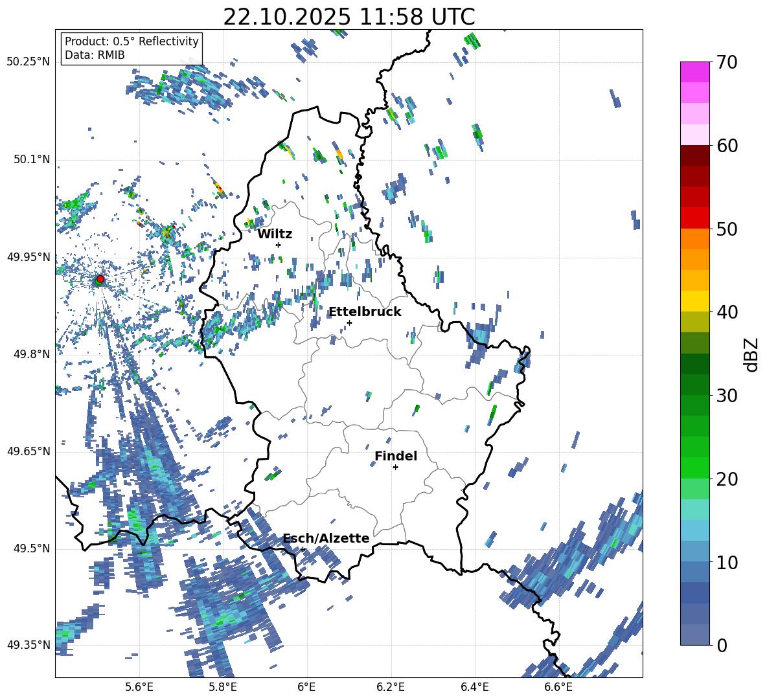Click the magenta 70 dBZ color swatch
767x700 pixels.
pos(694,72)
